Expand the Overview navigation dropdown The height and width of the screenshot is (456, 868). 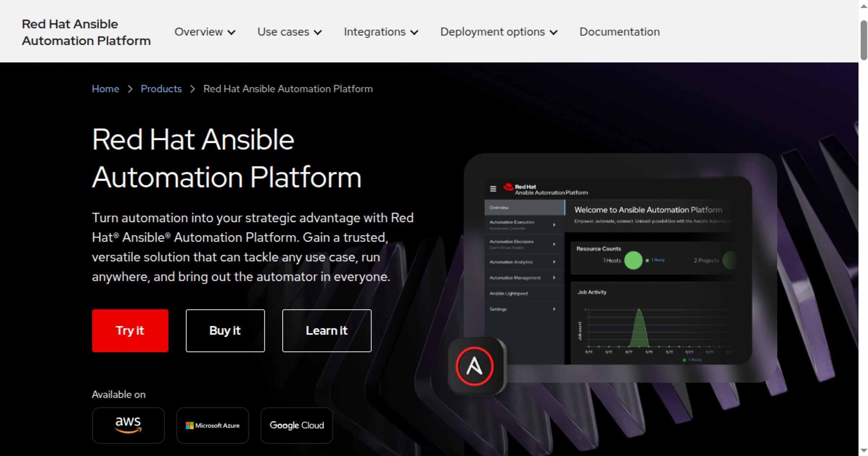tap(205, 32)
